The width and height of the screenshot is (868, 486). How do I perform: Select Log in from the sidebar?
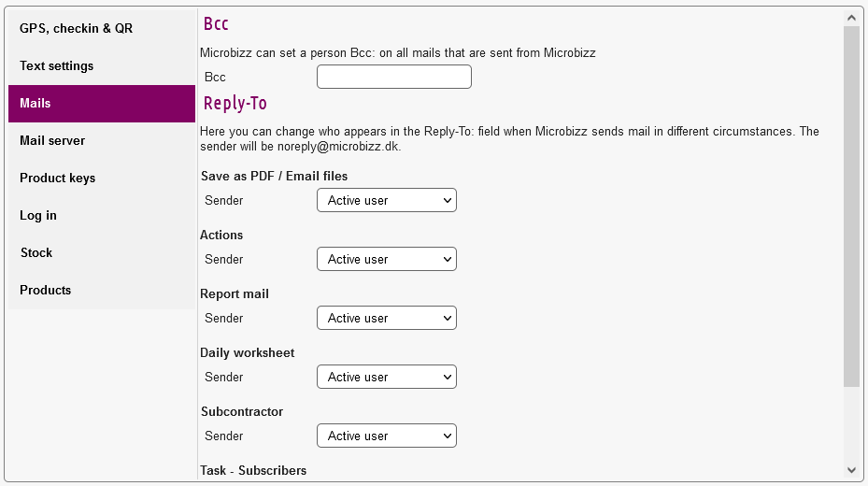[x=38, y=216]
